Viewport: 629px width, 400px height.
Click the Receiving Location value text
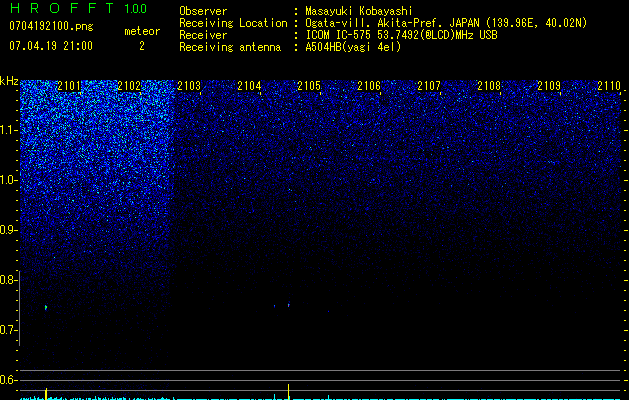pos(446,23)
